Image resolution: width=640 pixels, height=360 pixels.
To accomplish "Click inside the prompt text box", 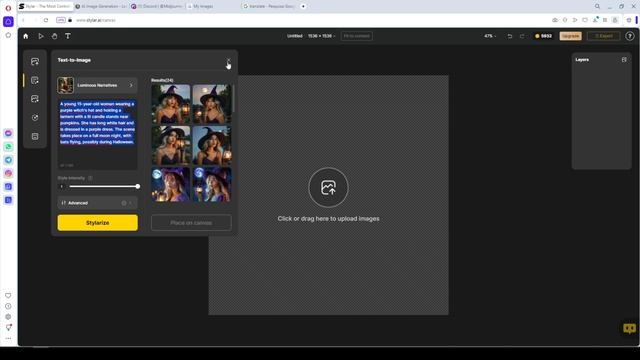I will click(98, 134).
